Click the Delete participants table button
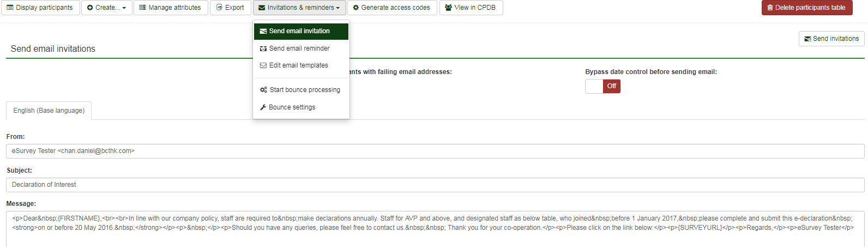Screen dimensions: 868x250 (x=806, y=8)
